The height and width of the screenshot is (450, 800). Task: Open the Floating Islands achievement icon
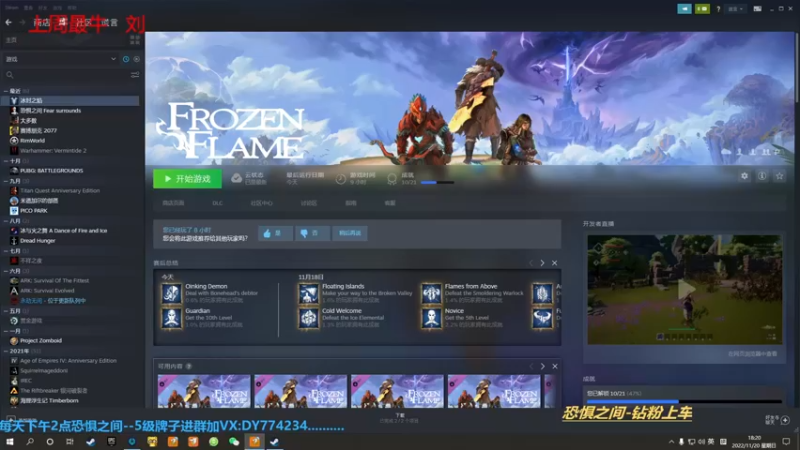click(308, 293)
